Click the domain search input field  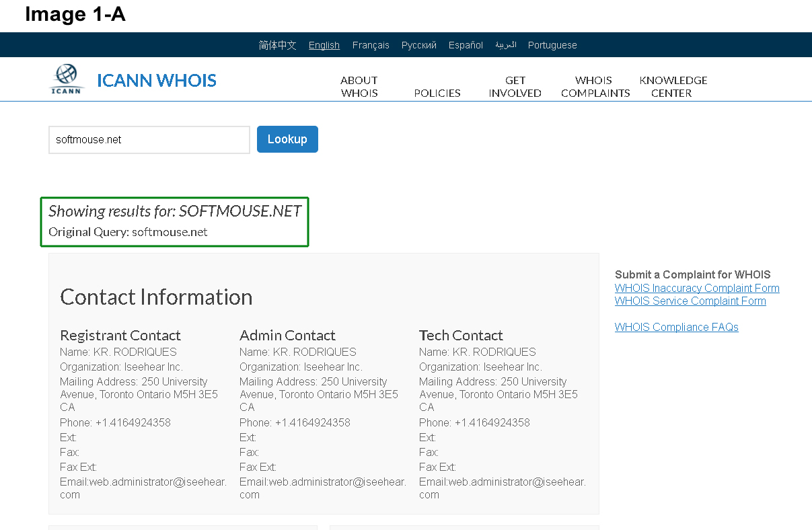click(x=149, y=140)
